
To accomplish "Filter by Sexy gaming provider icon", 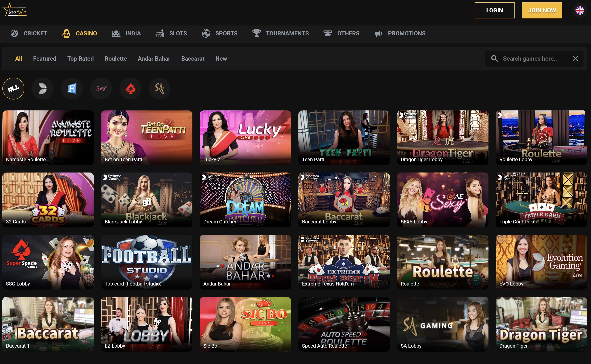I will (x=101, y=88).
